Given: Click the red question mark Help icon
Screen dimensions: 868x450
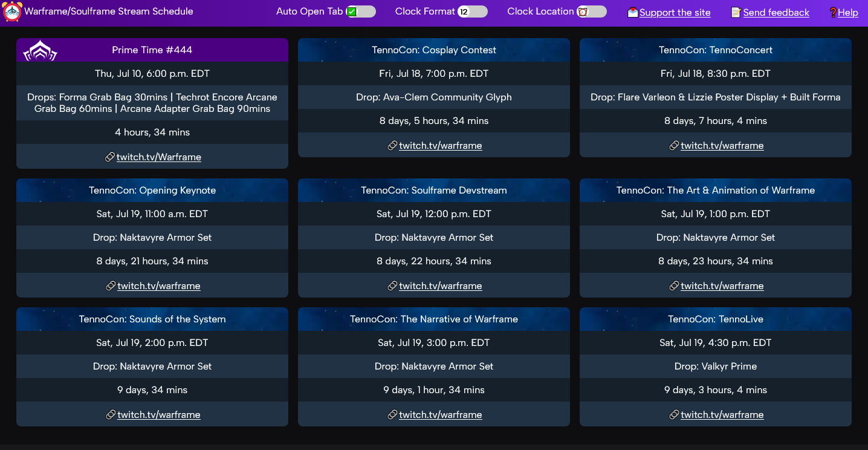Looking at the screenshot, I should 832,12.
